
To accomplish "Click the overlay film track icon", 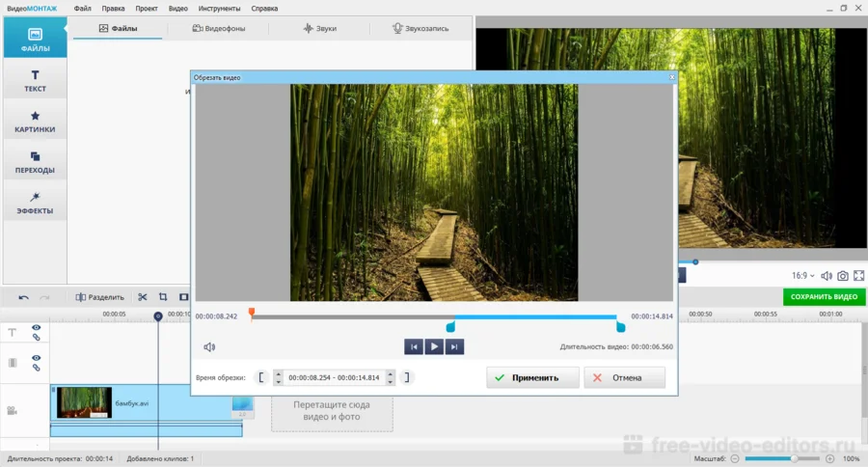I will 13,363.
